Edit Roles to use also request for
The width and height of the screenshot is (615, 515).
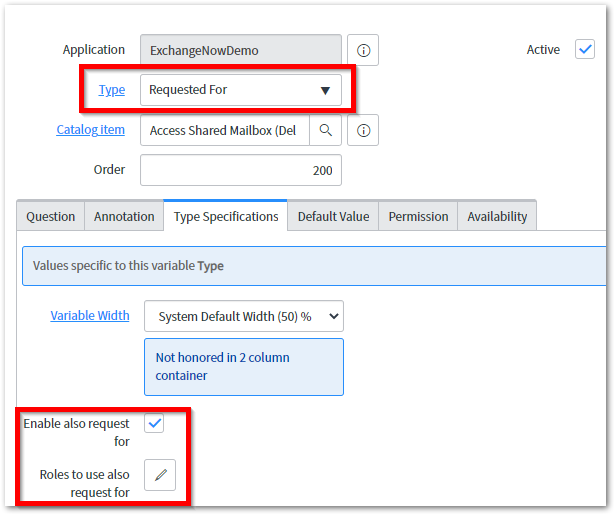[160, 475]
